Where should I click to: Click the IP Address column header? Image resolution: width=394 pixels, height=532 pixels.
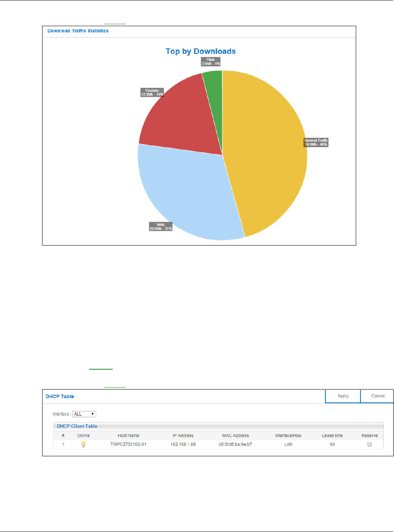pos(183,436)
